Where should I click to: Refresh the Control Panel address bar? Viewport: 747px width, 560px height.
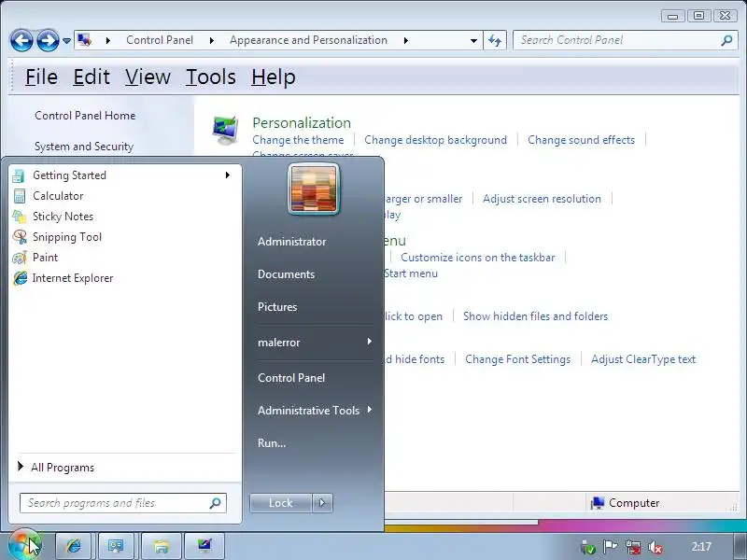(495, 40)
